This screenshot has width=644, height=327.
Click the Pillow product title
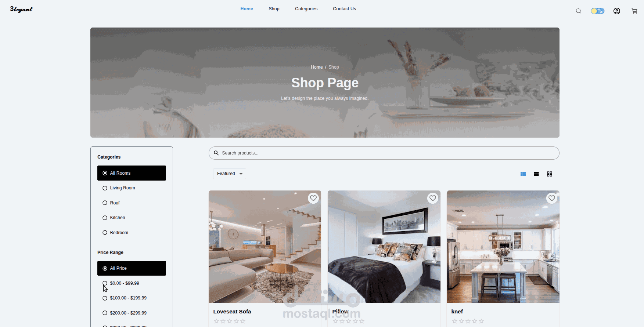[x=341, y=312]
